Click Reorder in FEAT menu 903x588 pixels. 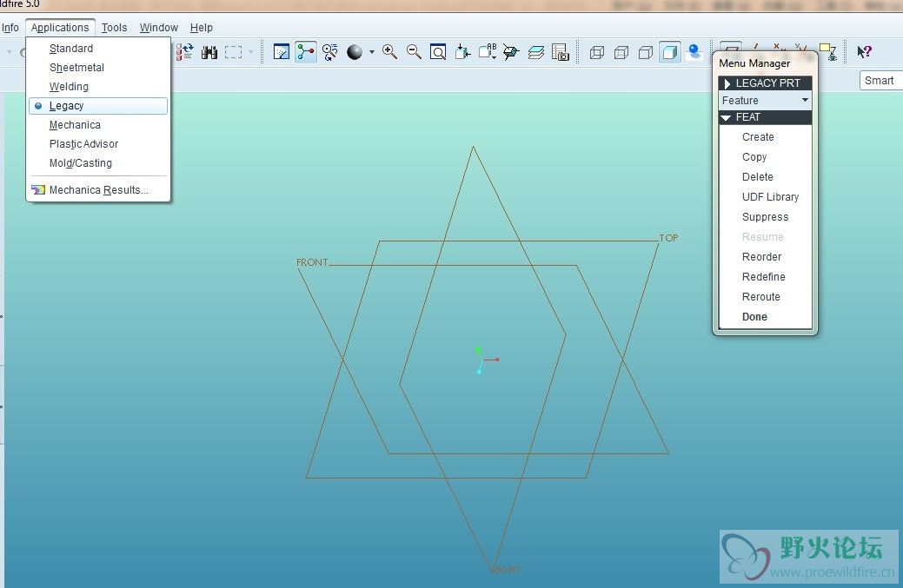coord(761,256)
